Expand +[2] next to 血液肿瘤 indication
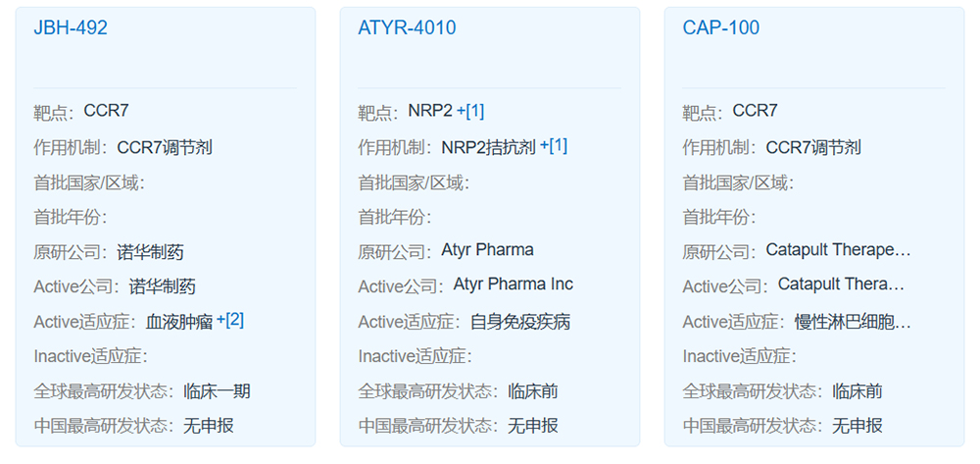 [230, 320]
